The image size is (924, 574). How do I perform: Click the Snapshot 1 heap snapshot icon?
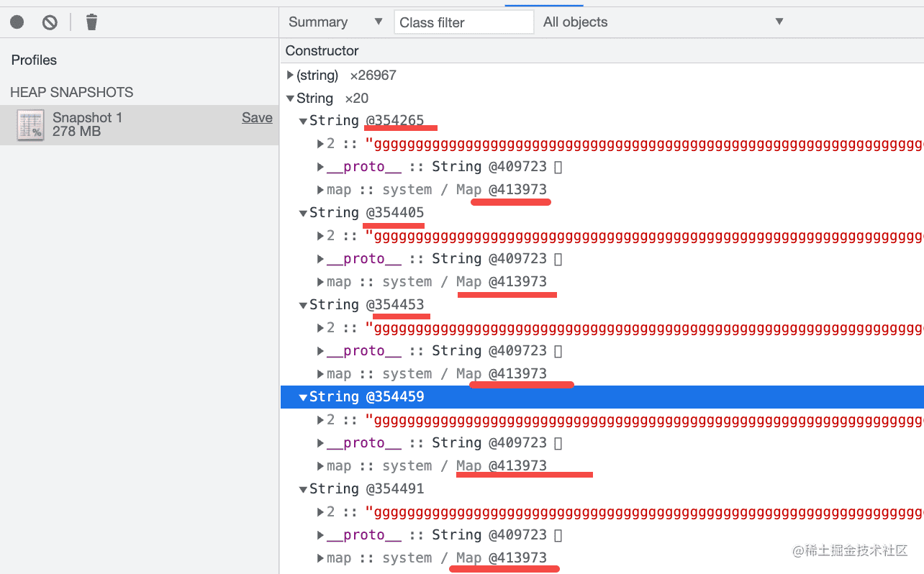coord(31,125)
